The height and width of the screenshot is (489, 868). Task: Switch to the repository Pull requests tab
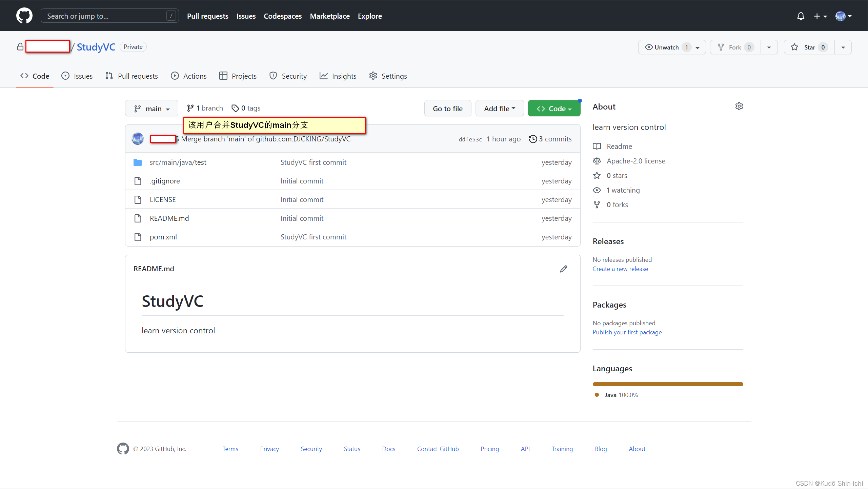click(132, 76)
